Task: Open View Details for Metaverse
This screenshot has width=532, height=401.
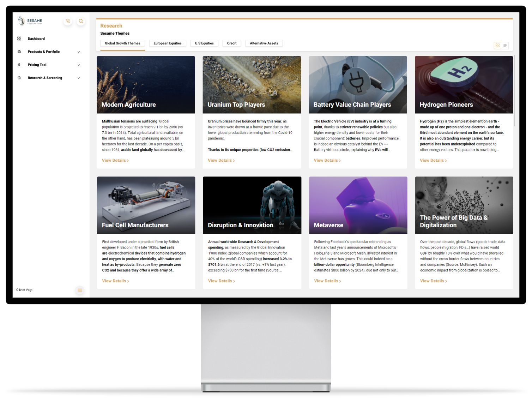Action: [x=327, y=281]
